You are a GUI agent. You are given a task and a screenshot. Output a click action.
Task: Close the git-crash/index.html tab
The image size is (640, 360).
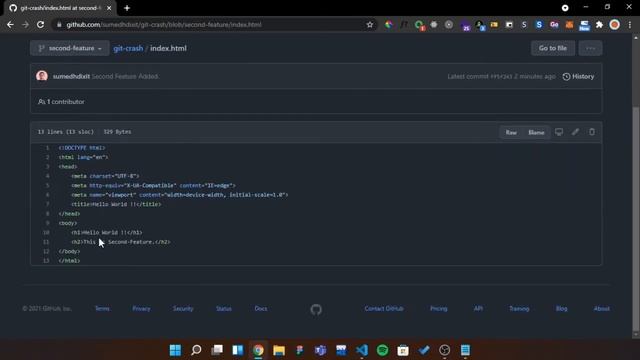click(x=109, y=8)
